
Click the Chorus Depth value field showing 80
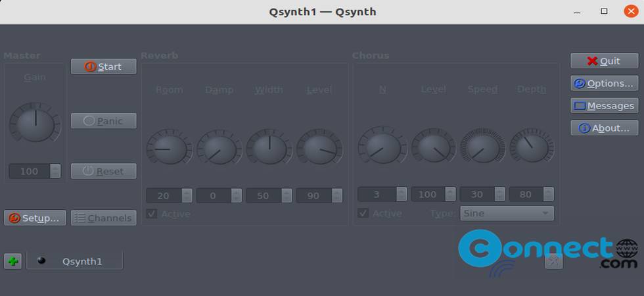pos(526,194)
